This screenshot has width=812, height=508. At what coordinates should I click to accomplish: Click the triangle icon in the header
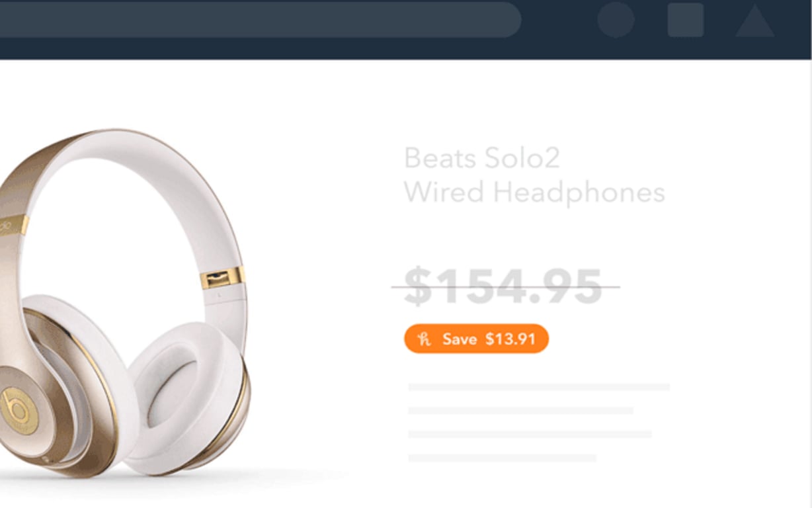[x=755, y=21]
